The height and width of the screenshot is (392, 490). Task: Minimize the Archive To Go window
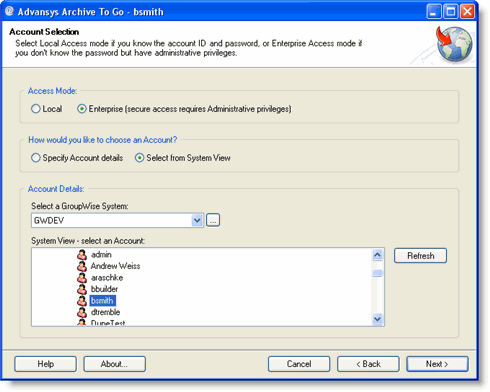(x=434, y=12)
